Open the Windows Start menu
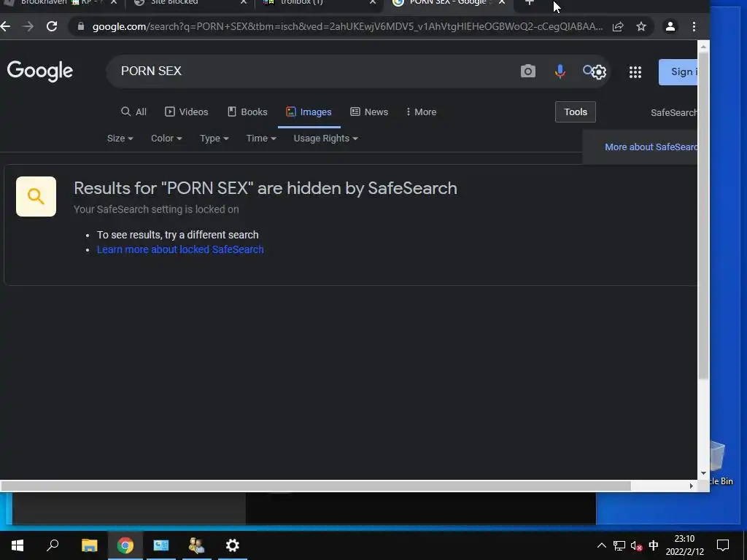The image size is (747, 560). 18,545
